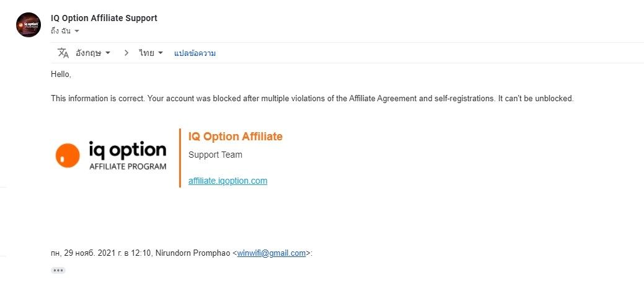Click "Support Team" in the signature
The image size is (644, 298).
pyautogui.click(x=215, y=155)
